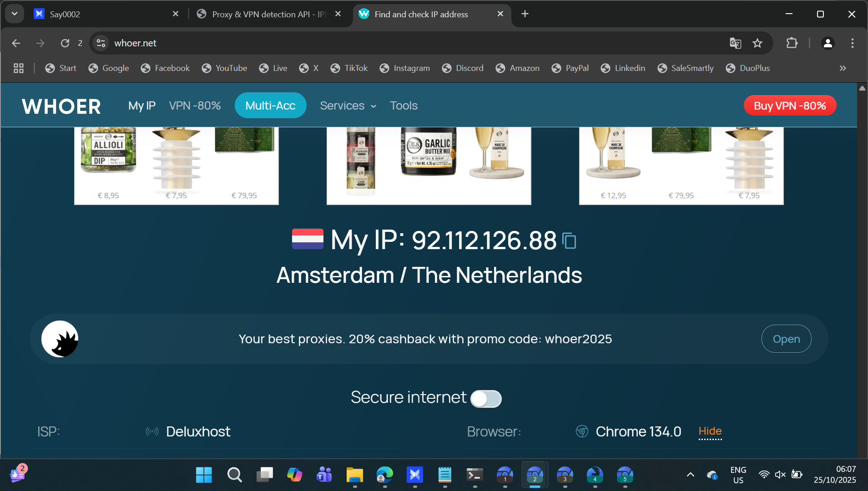Open Task View from the taskbar

264,475
